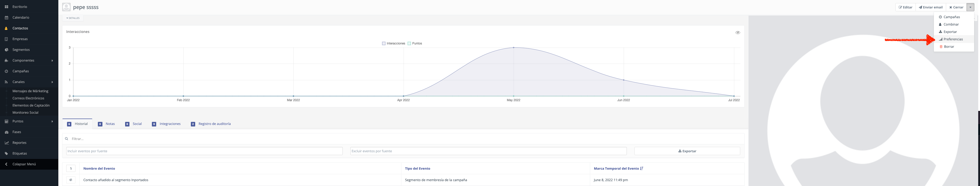Click the event icon in the Importados row
Screen dimensions: 980x186
pyautogui.click(x=71, y=180)
